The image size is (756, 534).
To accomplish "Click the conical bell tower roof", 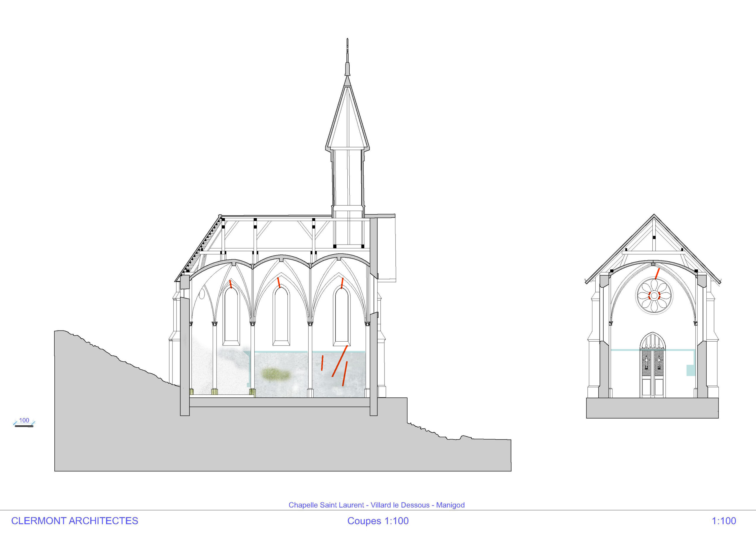I will pyautogui.click(x=347, y=118).
